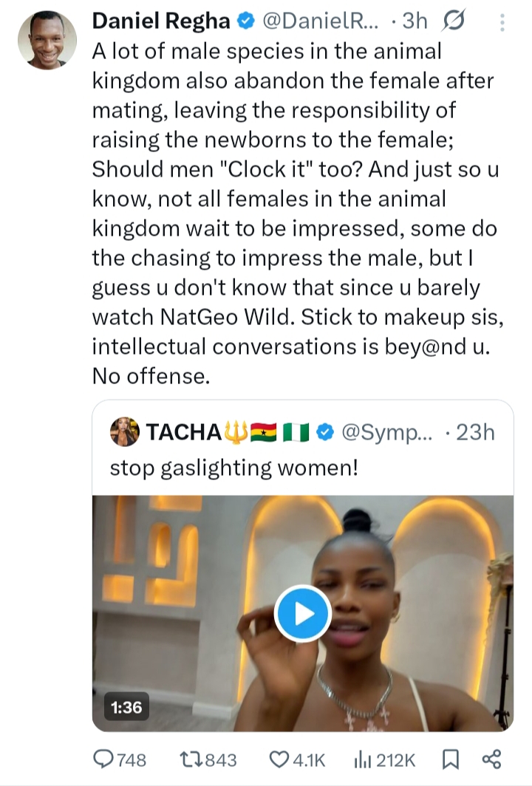
Task: Share the tweet via share icon
Action: (491, 759)
